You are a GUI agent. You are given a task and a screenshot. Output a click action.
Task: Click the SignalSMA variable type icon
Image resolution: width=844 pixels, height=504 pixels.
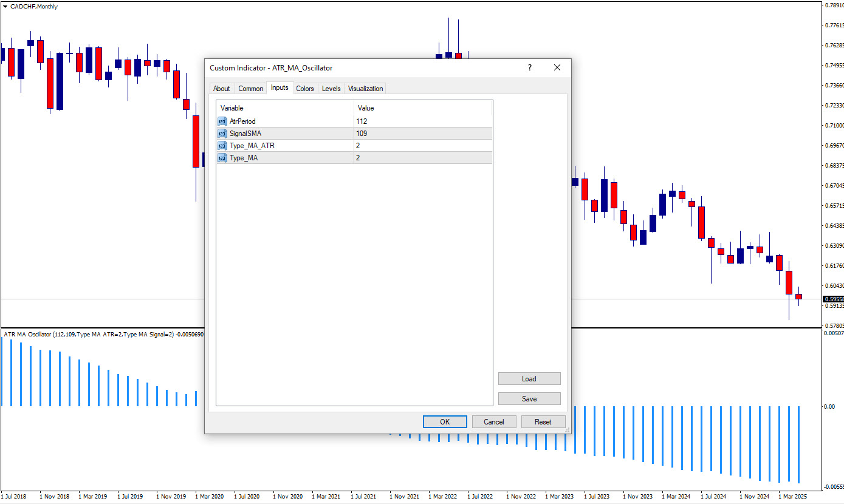[222, 134]
